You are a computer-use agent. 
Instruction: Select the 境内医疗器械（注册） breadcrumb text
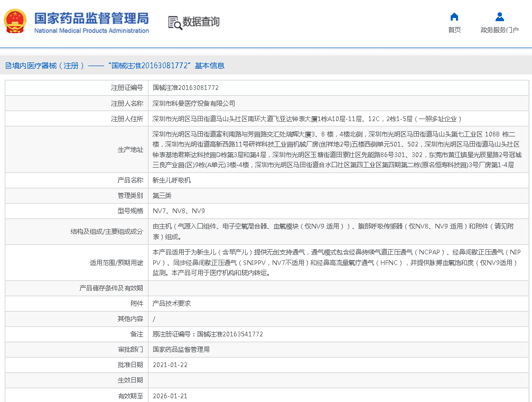point(48,66)
